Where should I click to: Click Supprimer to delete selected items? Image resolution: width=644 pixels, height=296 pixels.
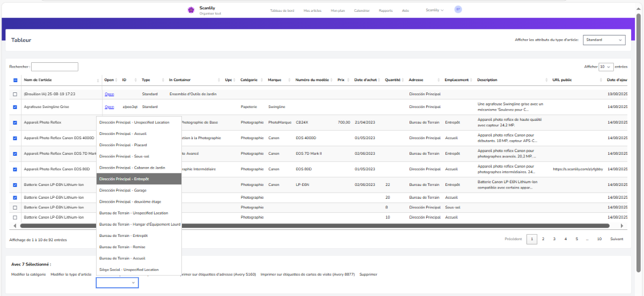(368, 275)
